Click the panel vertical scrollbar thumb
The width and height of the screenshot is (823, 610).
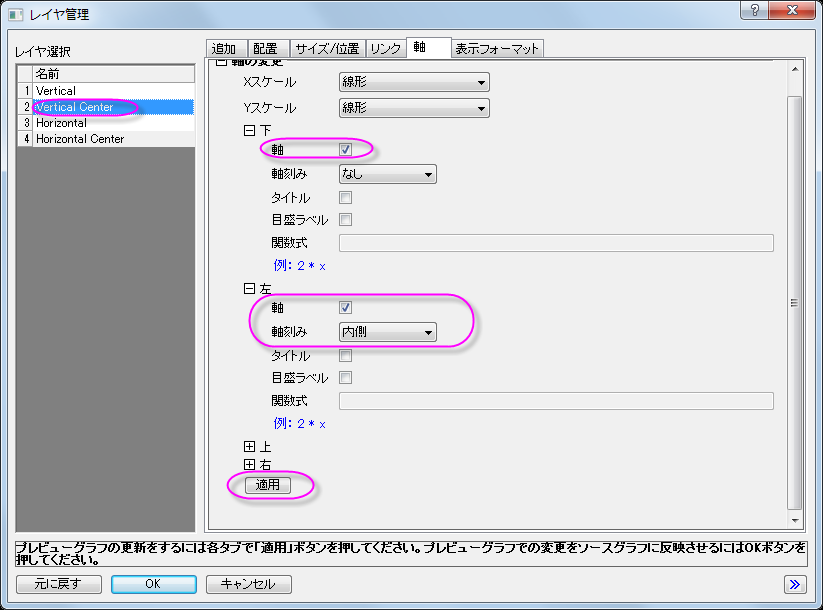(795, 303)
